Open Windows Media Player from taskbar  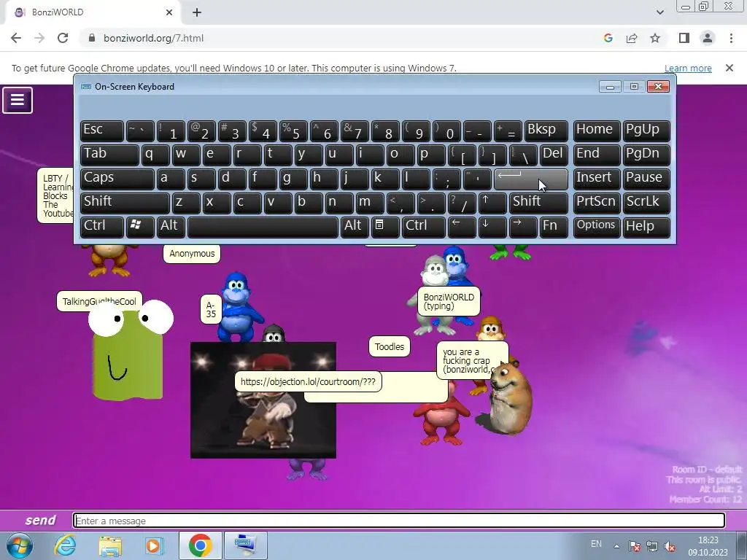click(x=154, y=545)
